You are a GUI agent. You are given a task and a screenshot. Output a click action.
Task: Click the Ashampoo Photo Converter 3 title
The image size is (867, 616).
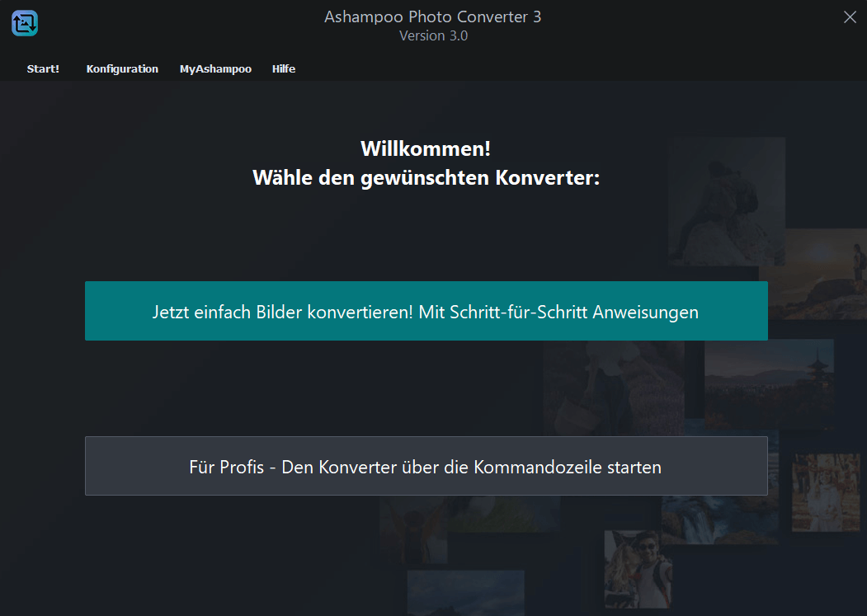(433, 16)
